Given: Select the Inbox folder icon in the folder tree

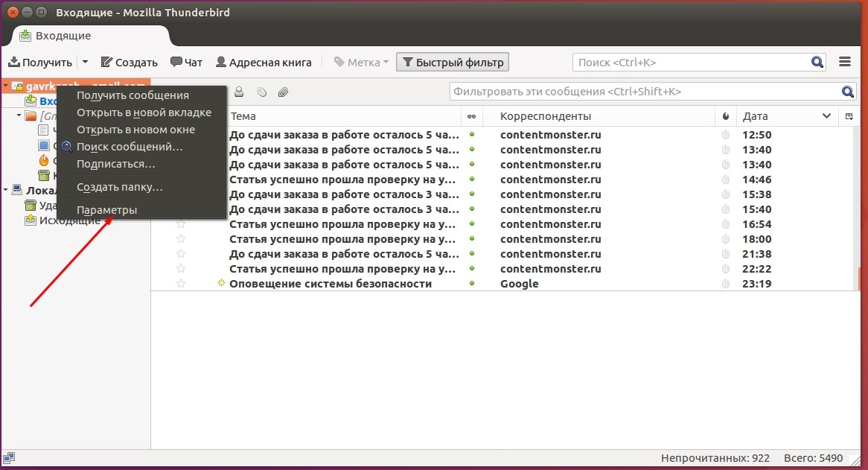Looking at the screenshot, I should 31,101.
